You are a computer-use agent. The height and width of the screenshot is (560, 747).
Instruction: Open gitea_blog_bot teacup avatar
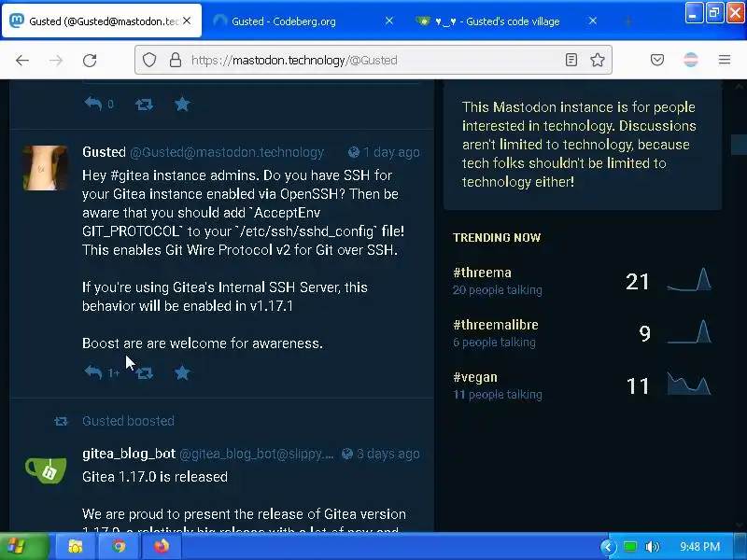point(46,470)
